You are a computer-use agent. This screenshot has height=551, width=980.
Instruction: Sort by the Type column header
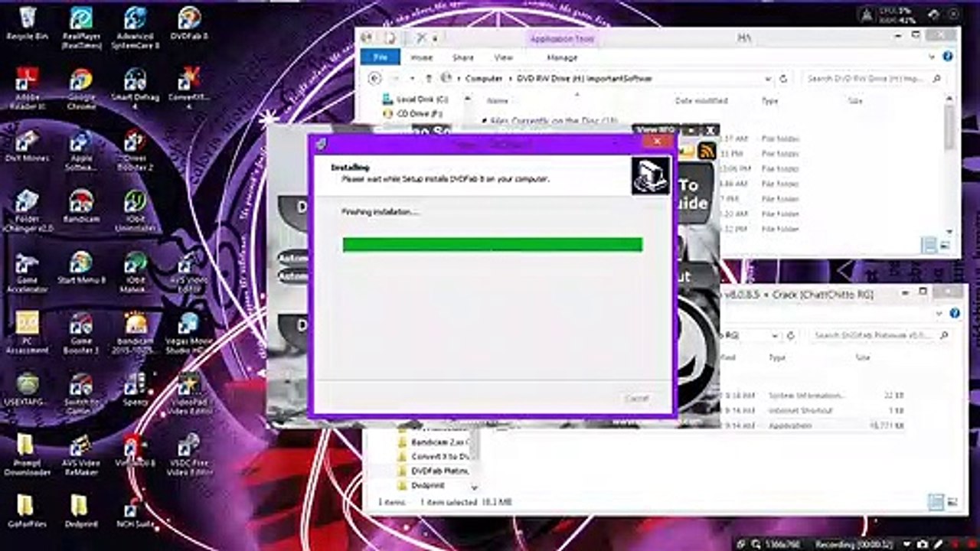[x=769, y=100]
